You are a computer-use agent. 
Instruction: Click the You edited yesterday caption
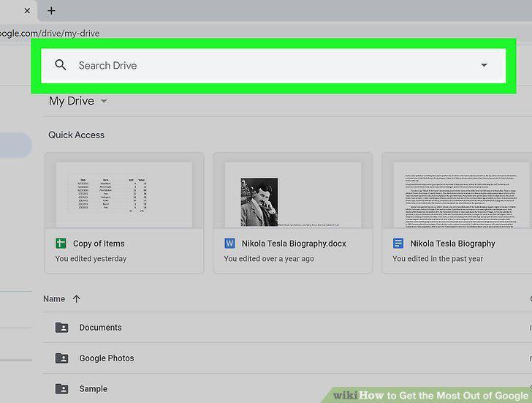tap(91, 259)
